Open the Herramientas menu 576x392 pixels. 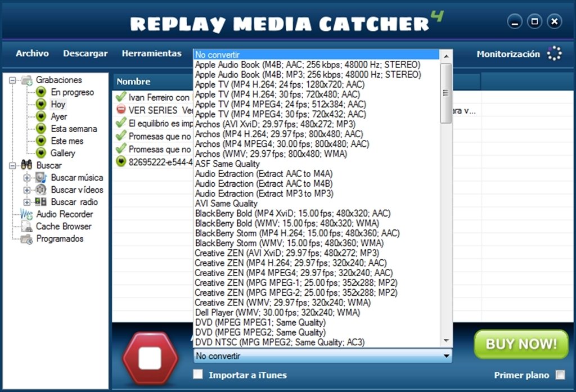(x=152, y=53)
